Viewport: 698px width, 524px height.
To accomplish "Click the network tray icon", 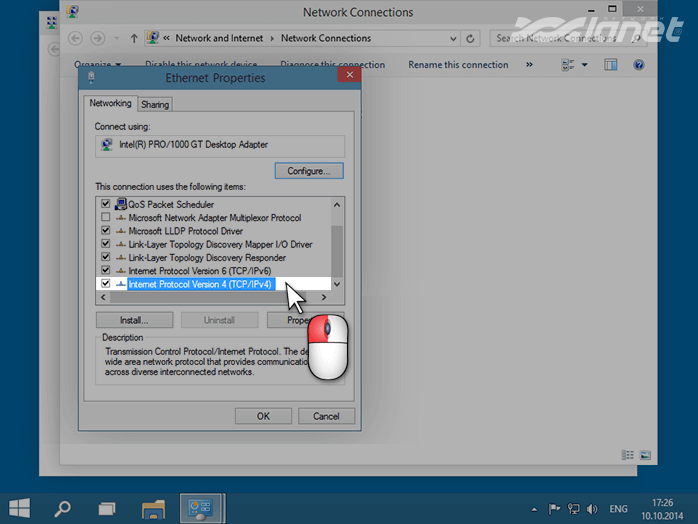I will pyautogui.click(x=573, y=509).
